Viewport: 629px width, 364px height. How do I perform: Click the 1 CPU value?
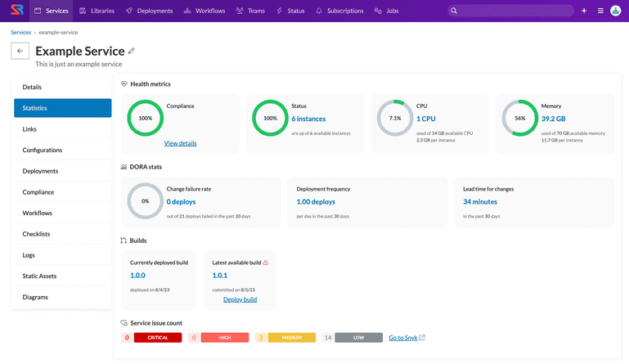point(425,119)
